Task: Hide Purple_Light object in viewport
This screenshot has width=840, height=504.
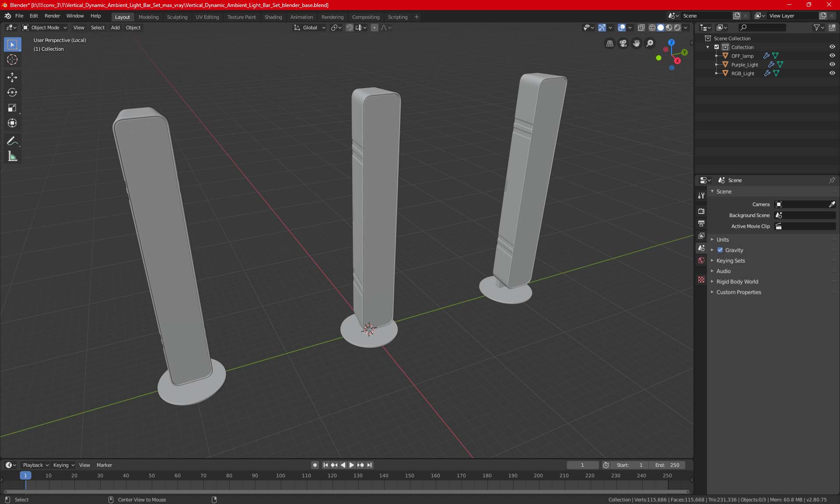Action: [832, 65]
